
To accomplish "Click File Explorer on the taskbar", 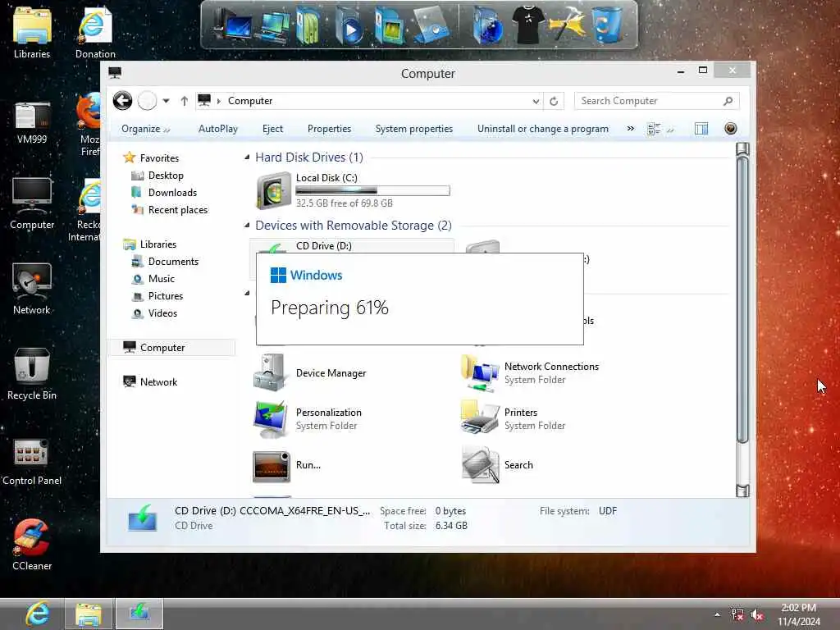I will pos(89,614).
